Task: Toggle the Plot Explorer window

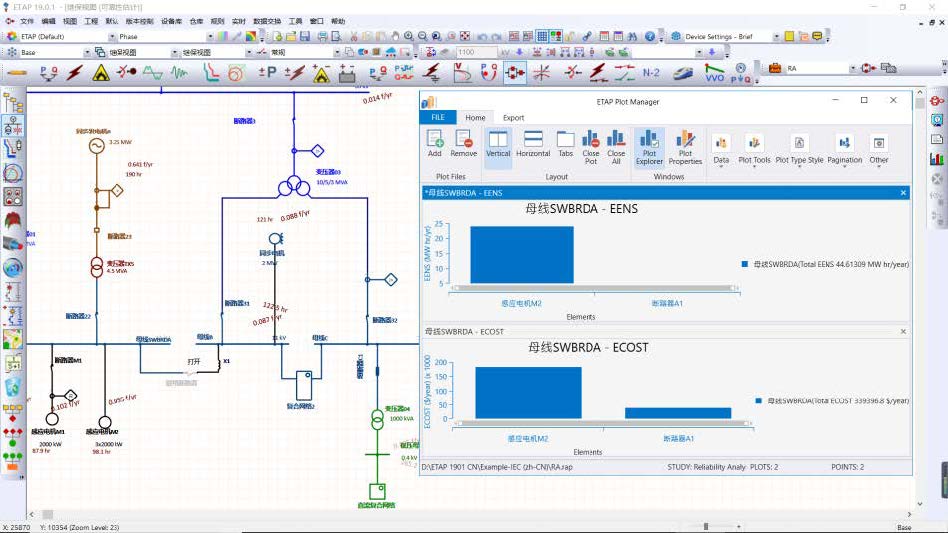Action: tap(649, 145)
